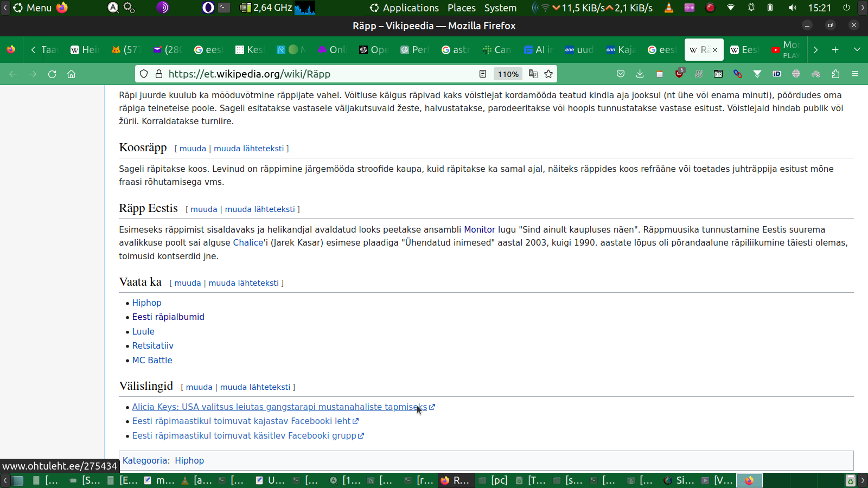This screenshot has width=868, height=488.
Task: Expand the list all tabs dropdown
Action: (857, 50)
